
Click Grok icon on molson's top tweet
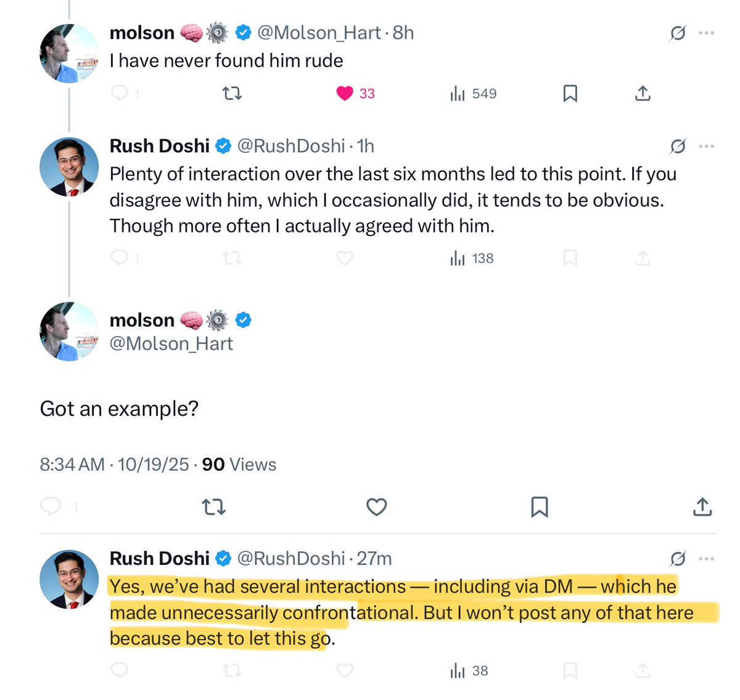tap(677, 33)
